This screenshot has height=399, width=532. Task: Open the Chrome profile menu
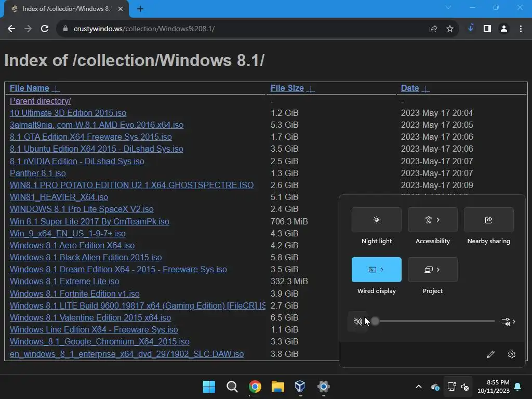[504, 29]
